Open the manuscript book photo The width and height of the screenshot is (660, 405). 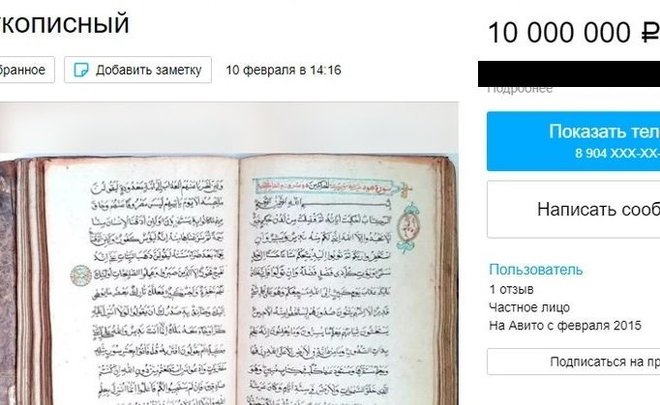click(x=229, y=254)
